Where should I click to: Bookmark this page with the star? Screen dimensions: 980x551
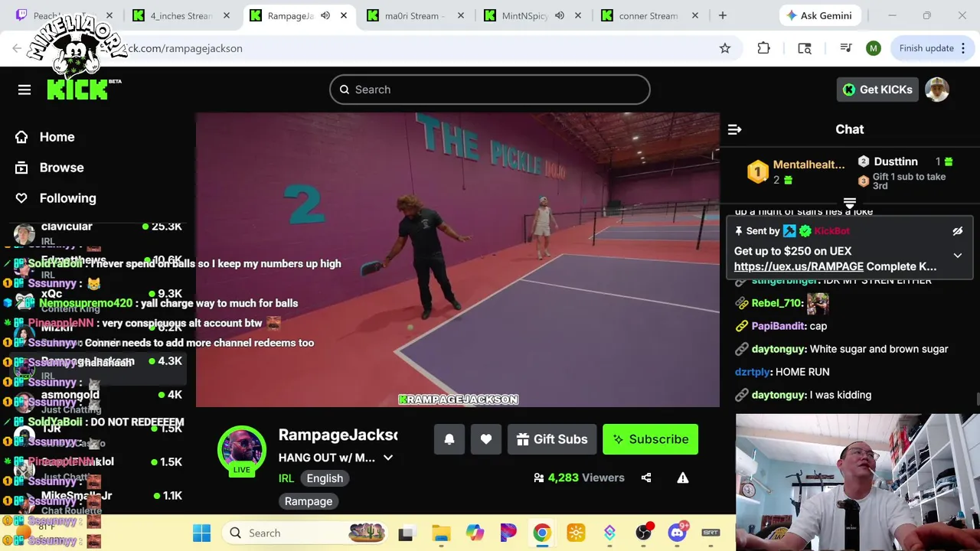(x=725, y=48)
